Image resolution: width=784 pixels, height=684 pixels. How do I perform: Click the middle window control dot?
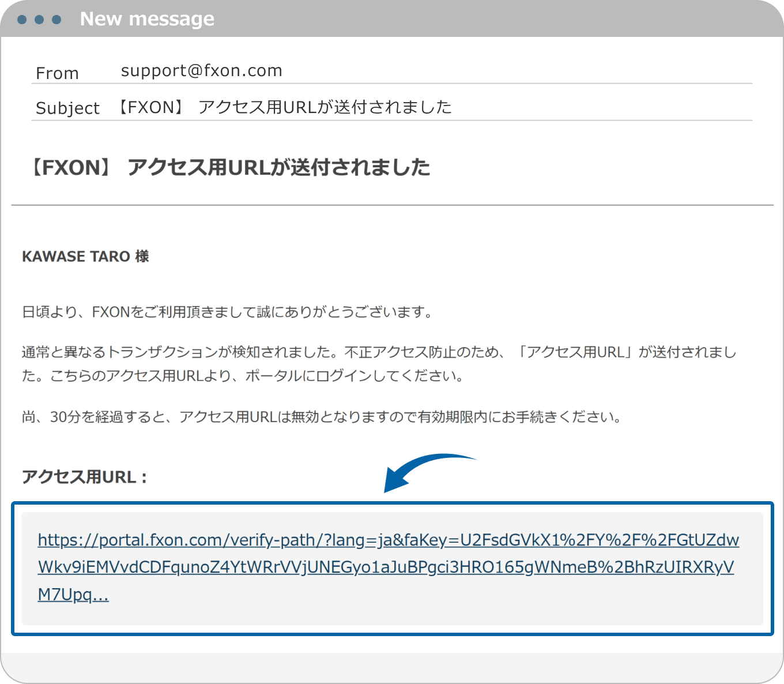pyautogui.click(x=39, y=20)
